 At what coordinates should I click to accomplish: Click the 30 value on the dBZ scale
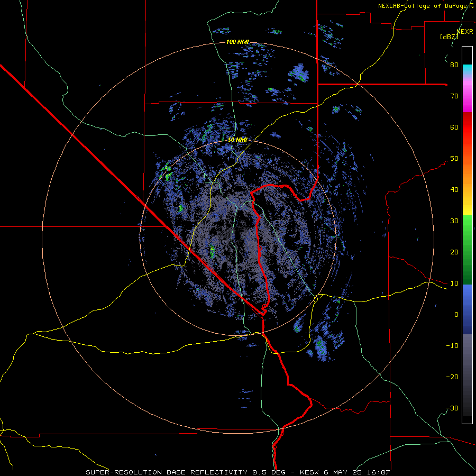[454, 221]
